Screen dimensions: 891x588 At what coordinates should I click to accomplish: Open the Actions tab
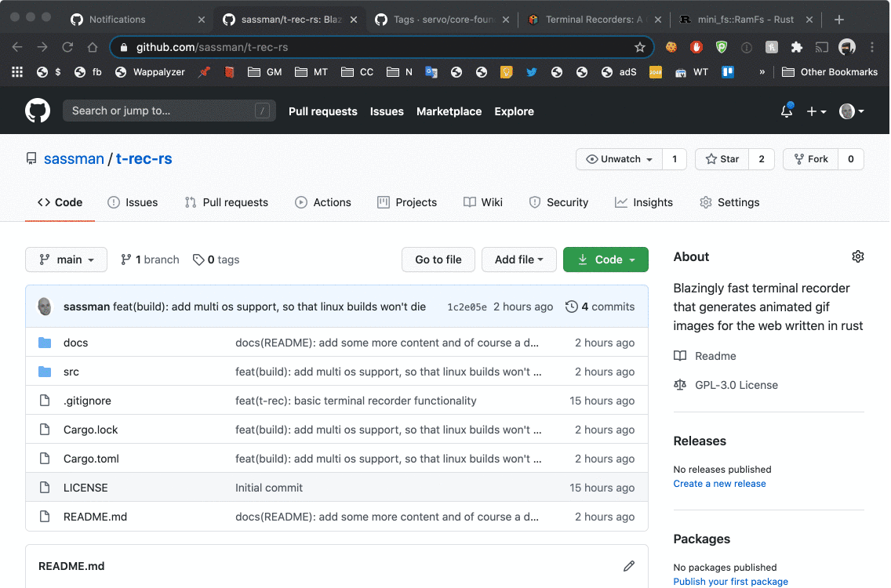click(323, 202)
